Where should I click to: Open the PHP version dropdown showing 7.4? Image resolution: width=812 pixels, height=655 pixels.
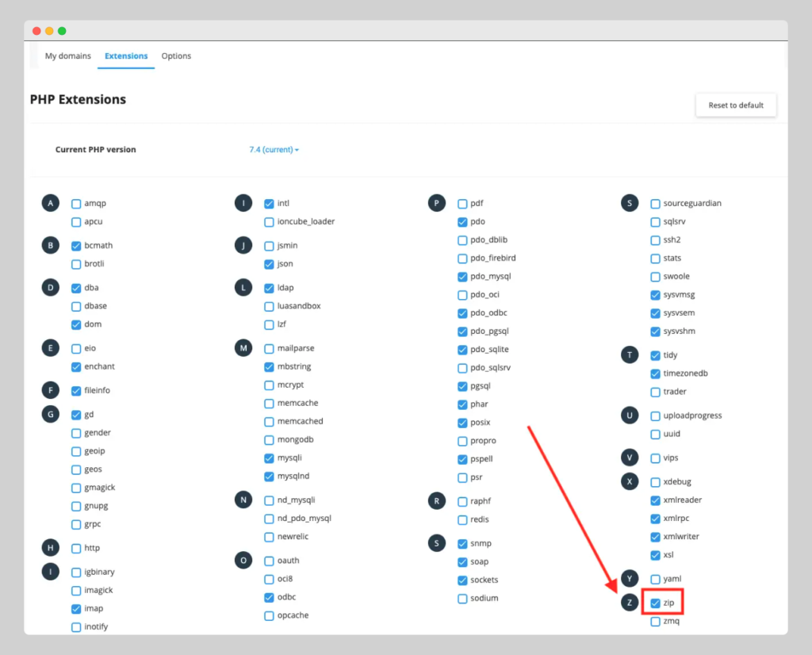pos(274,149)
